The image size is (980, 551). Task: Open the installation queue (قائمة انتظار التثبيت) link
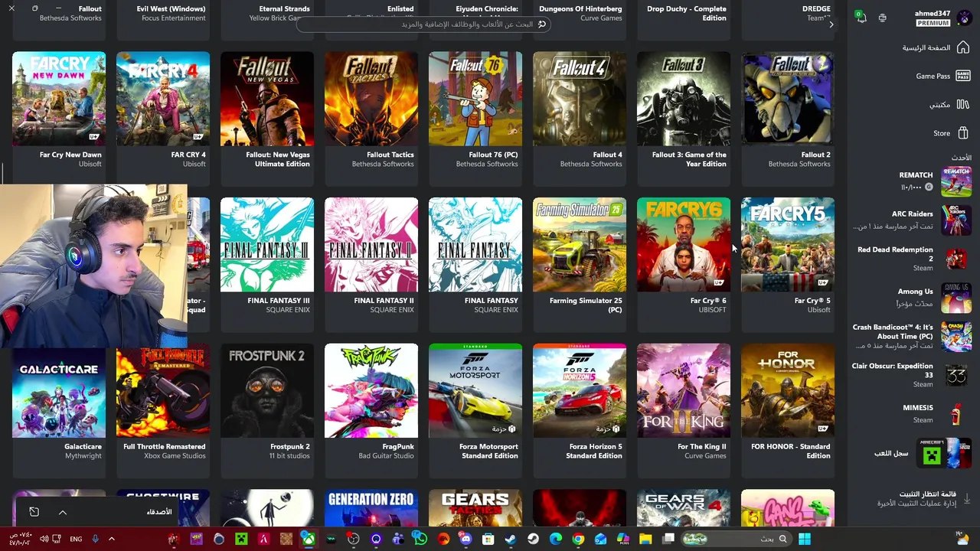pyautogui.click(x=927, y=494)
